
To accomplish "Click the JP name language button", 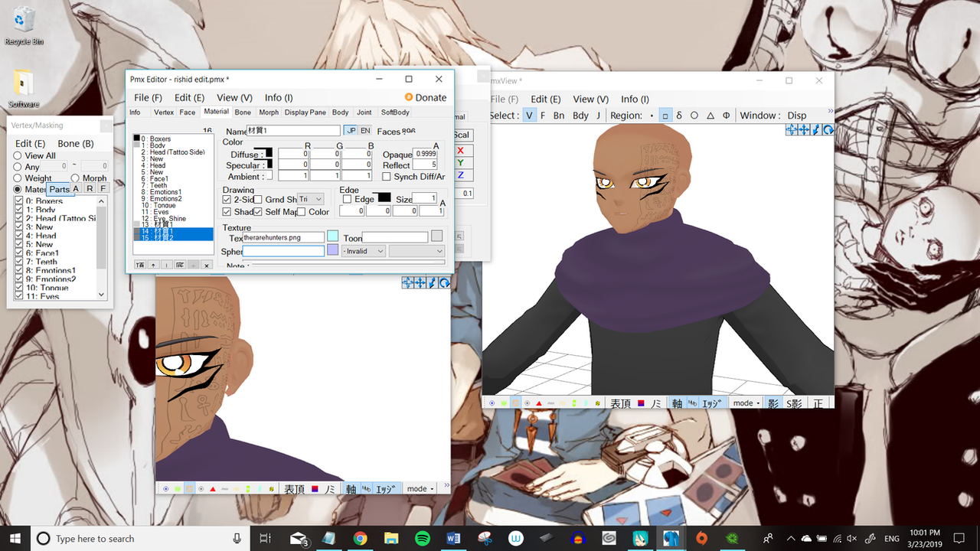I will pyautogui.click(x=351, y=131).
